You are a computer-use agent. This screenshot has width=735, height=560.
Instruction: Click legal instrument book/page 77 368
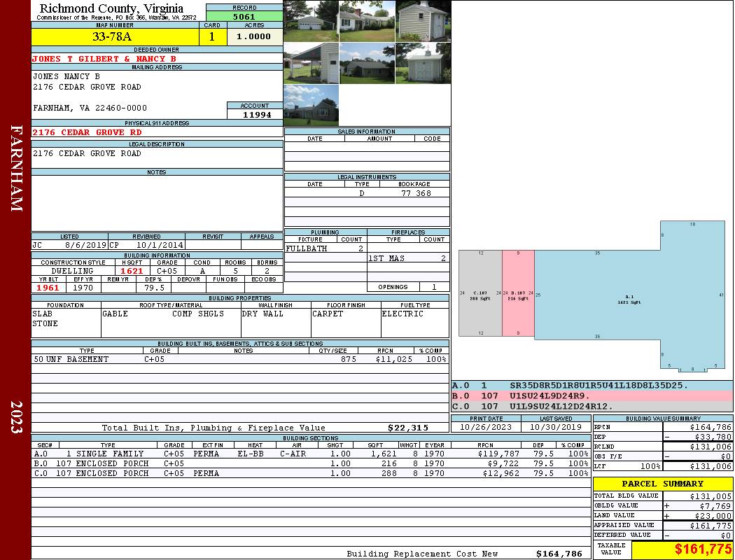(416, 193)
